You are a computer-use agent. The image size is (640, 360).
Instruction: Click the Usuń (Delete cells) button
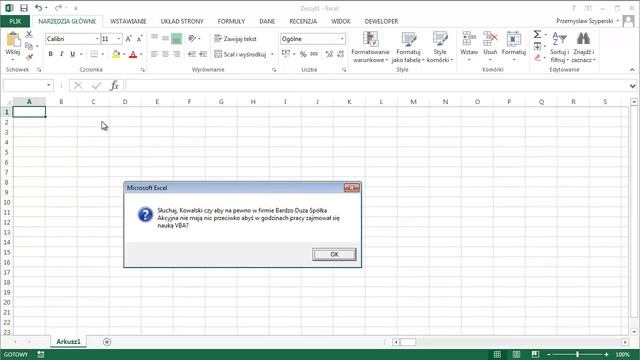point(490,47)
